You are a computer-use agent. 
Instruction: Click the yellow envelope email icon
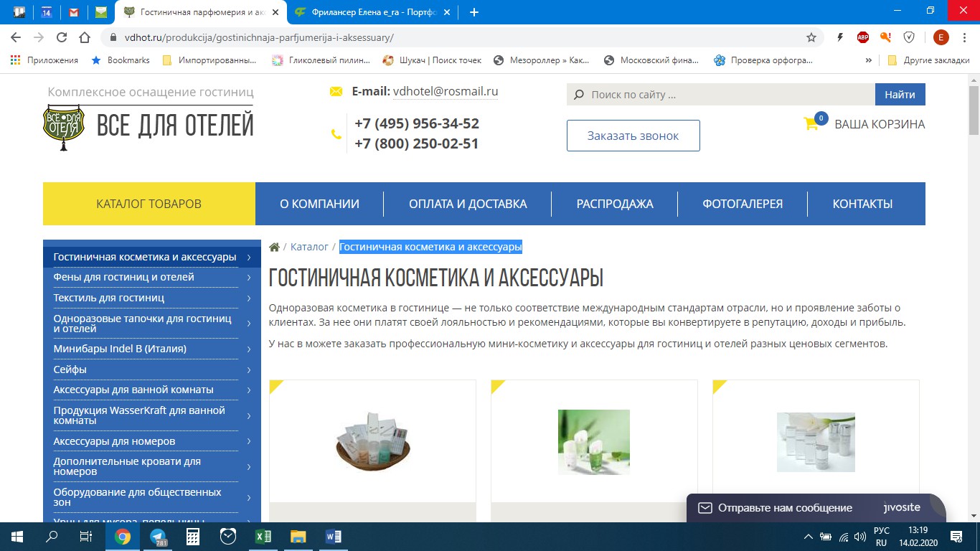(x=336, y=92)
